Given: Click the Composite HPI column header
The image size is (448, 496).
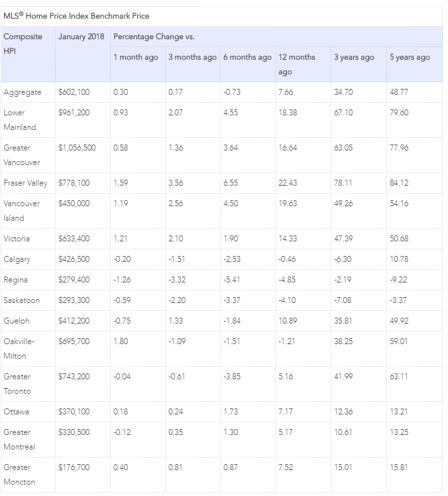Looking at the screenshot, I should click(23, 44).
